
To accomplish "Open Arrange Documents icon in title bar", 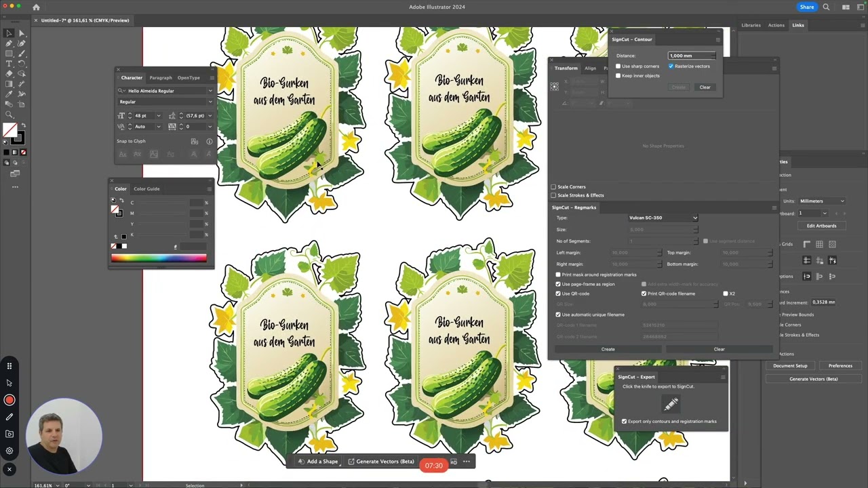I will (x=846, y=7).
